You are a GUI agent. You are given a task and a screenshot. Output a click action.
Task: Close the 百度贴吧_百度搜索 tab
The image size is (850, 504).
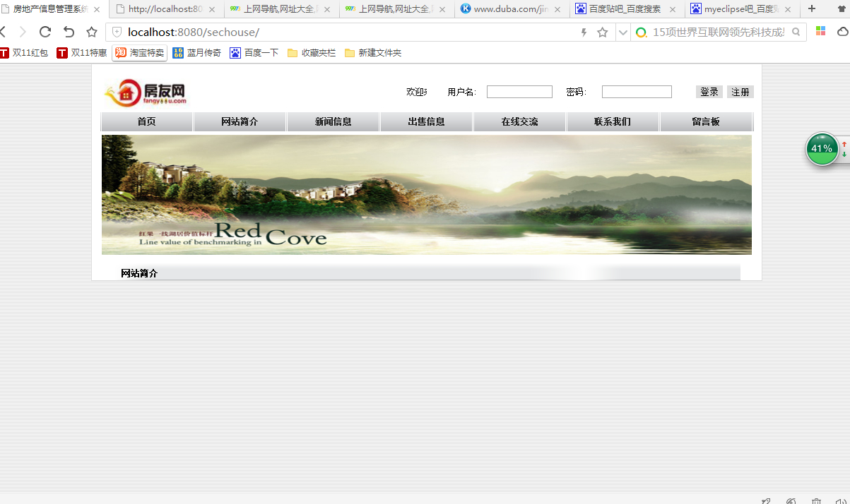pyautogui.click(x=673, y=10)
